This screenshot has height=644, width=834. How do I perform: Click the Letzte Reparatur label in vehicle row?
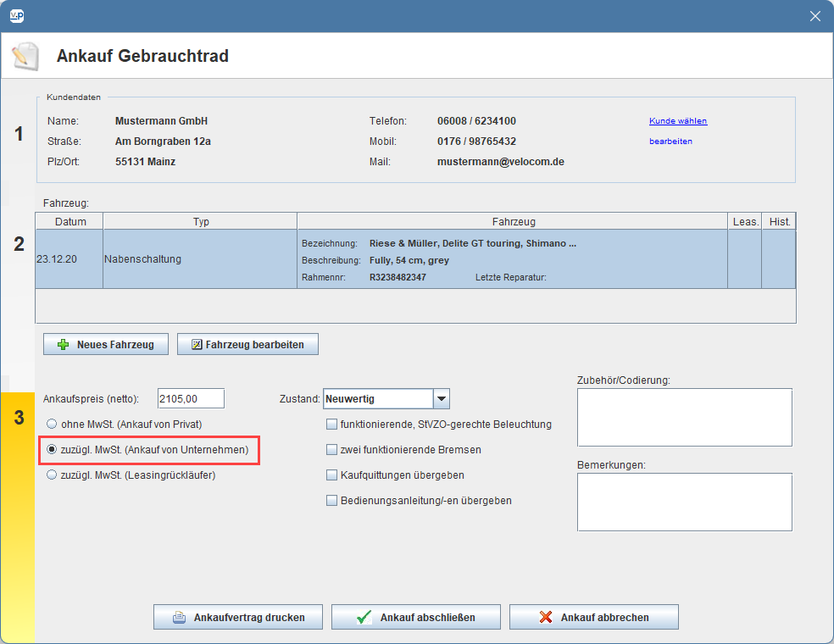click(x=510, y=277)
